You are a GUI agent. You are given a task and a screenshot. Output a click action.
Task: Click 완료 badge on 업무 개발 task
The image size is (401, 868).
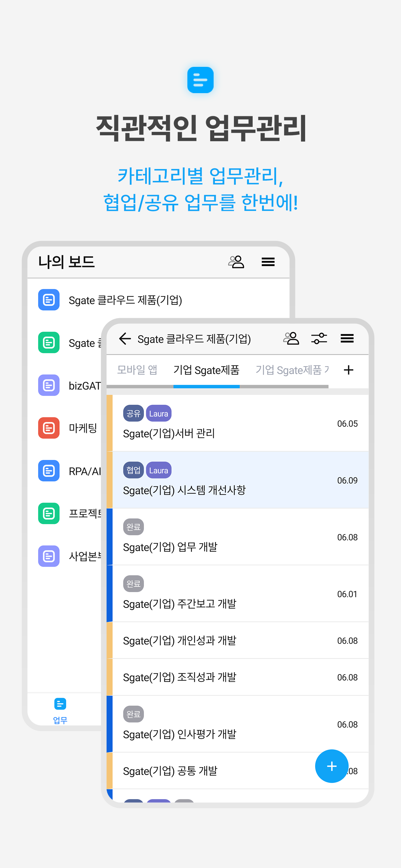(x=133, y=527)
